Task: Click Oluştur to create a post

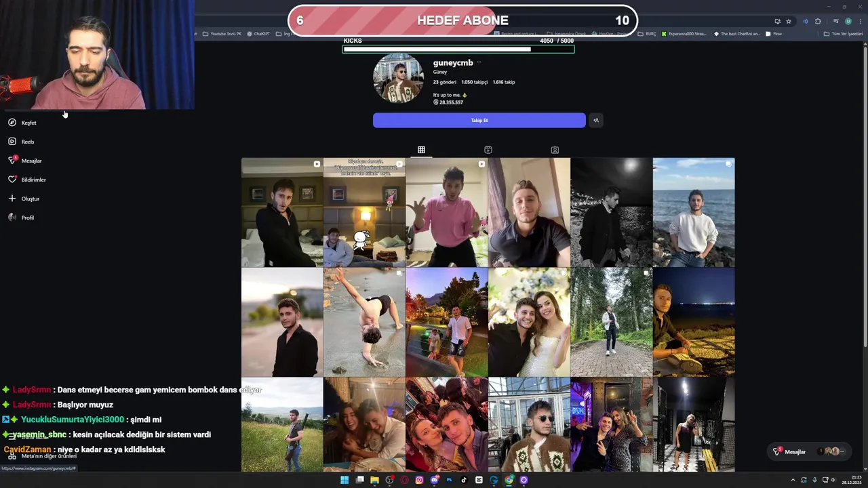Action: coord(24,199)
